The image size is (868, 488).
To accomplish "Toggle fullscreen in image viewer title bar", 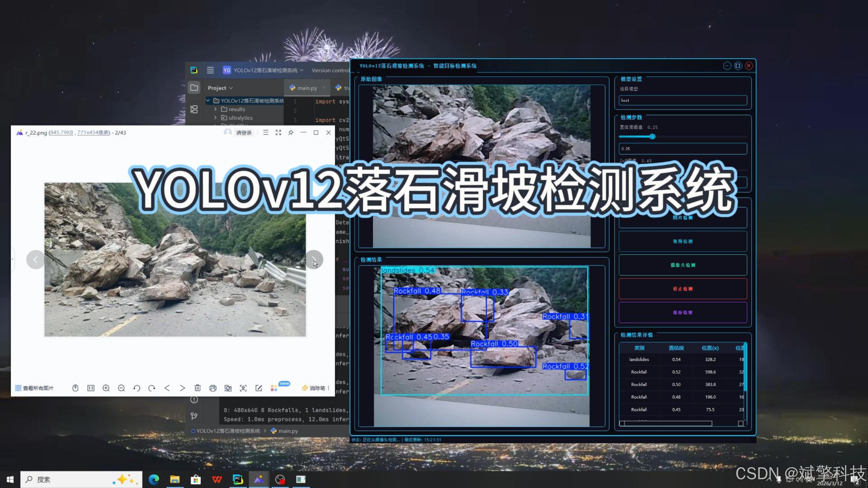I will (x=278, y=132).
